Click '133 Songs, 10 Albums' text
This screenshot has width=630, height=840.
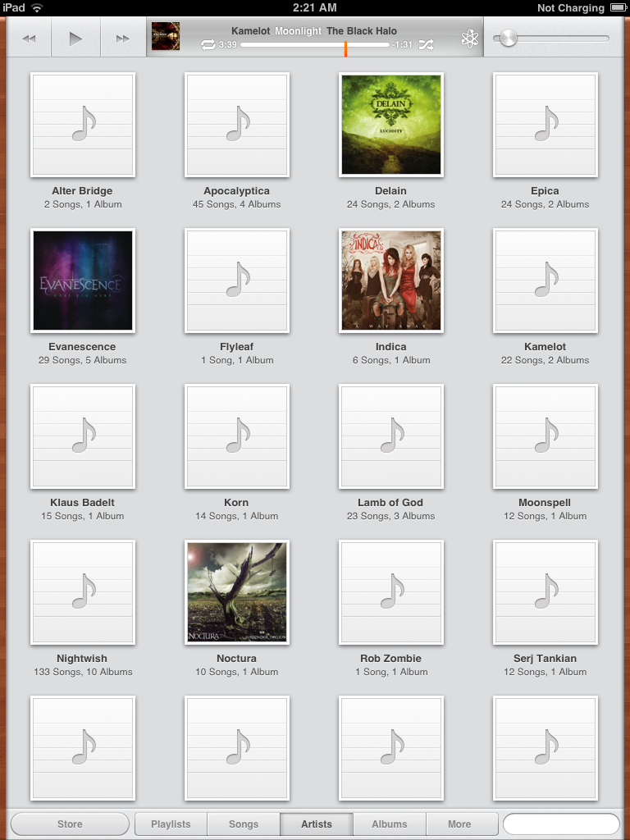(83, 672)
